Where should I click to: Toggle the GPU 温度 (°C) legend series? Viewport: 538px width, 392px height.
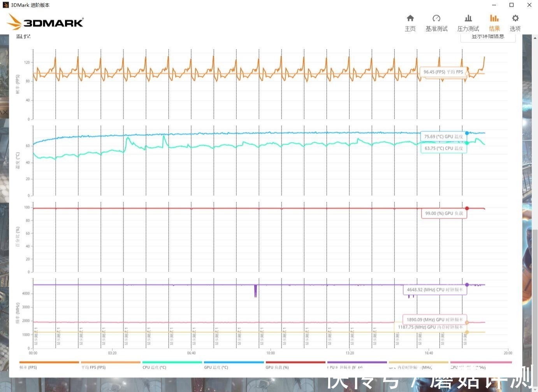coord(234,365)
